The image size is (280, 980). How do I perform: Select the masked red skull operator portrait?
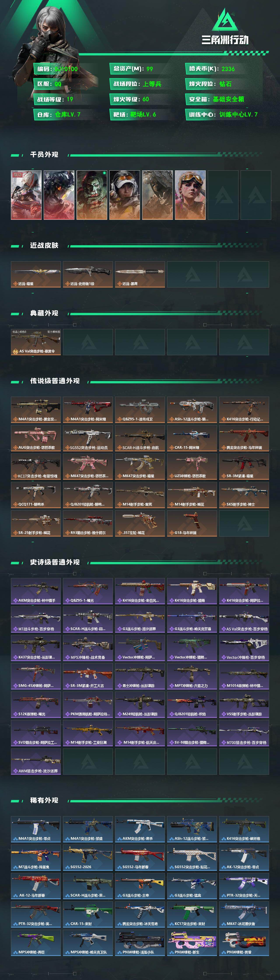coord(92,195)
